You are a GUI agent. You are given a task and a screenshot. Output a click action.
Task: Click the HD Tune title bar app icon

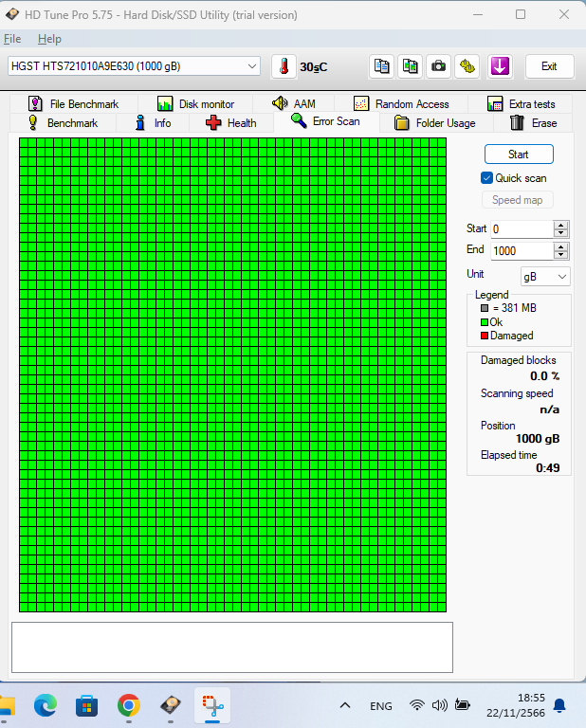(x=12, y=14)
